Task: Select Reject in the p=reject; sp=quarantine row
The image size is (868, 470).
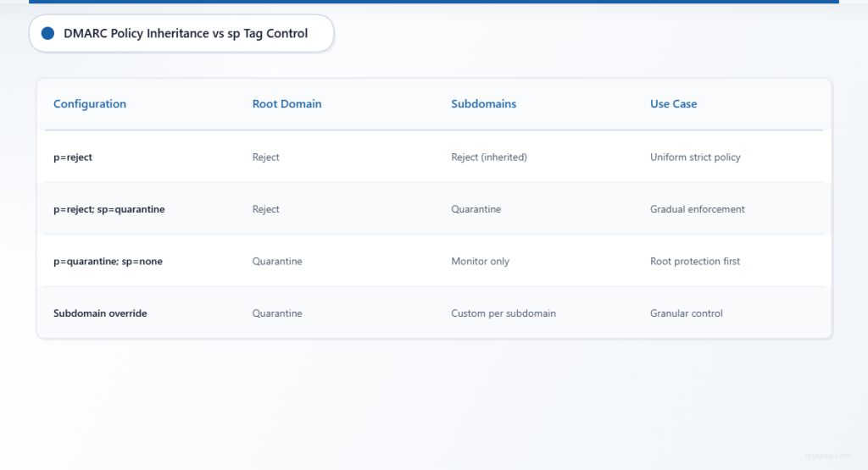Action: click(265, 209)
